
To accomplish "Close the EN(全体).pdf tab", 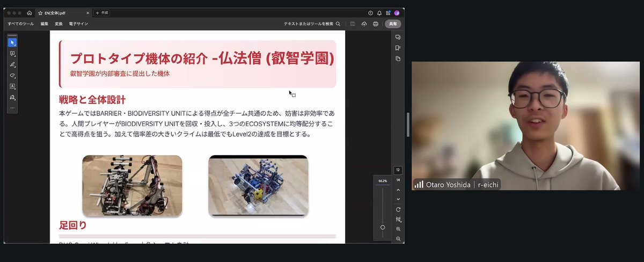I will 88,13.
